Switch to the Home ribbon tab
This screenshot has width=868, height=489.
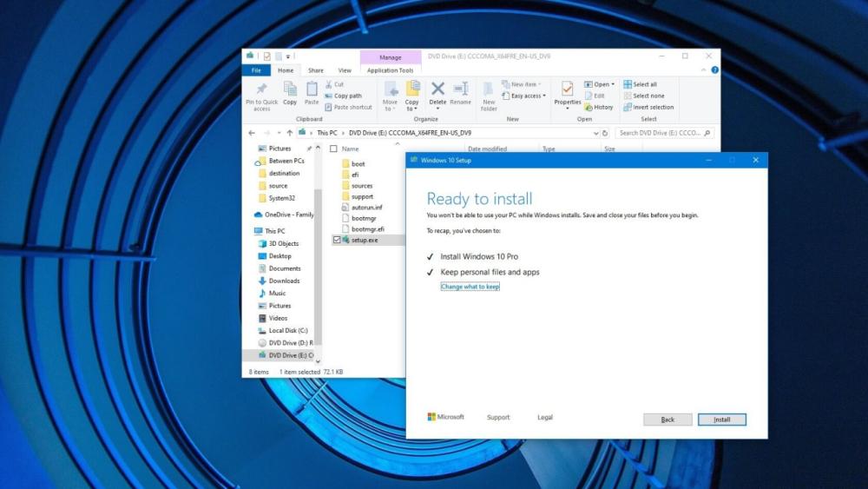286,70
